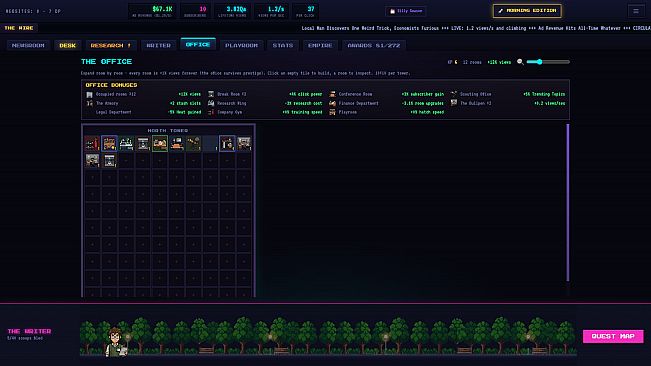Click the Scouting Office bonus icon
This screenshot has height=366, width=651.
click(x=454, y=94)
